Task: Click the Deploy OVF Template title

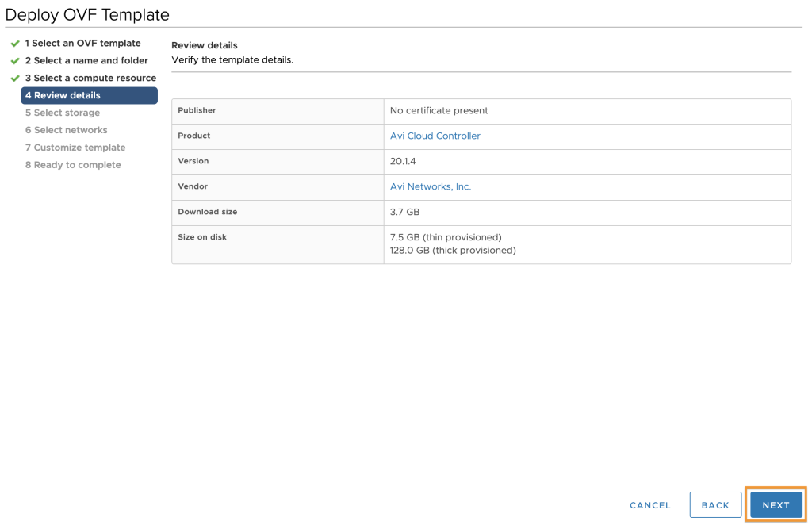Action: [x=87, y=14]
